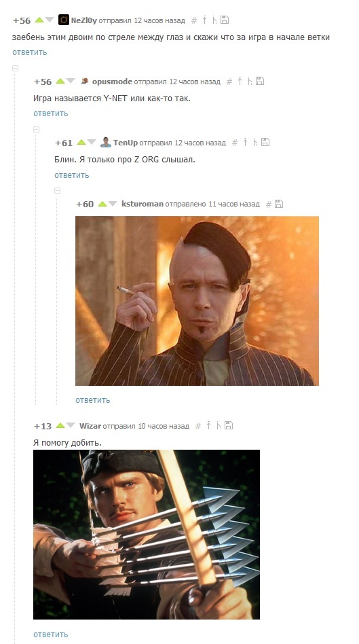
Task: Click the branch icon on Wizar's comment
Action: 219,425
